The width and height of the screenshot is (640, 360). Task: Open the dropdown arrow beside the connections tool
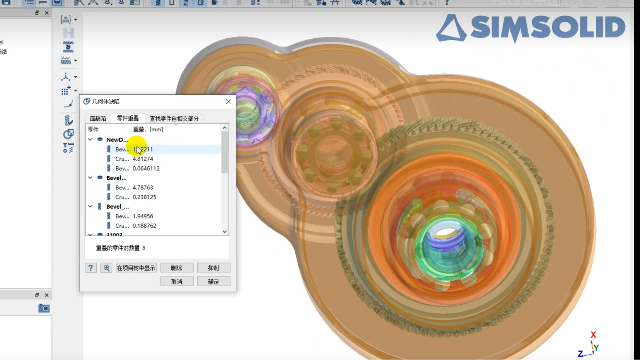[76, 20]
